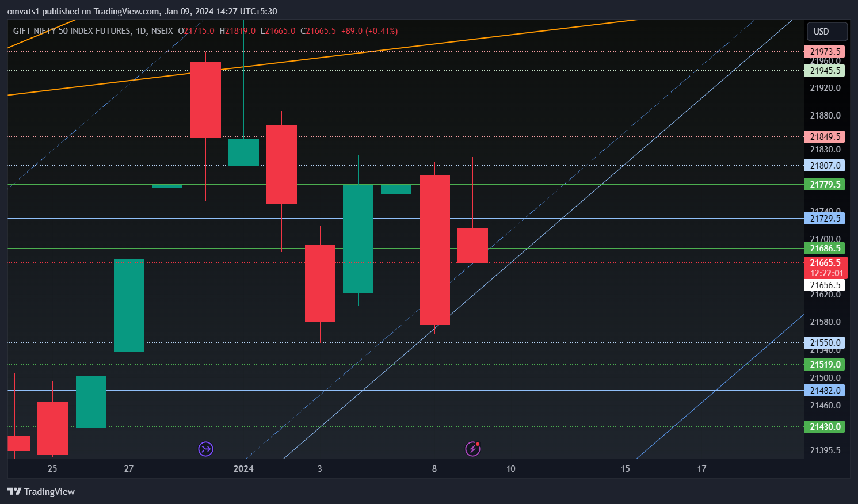Click the 21729.5 price label

click(x=825, y=219)
